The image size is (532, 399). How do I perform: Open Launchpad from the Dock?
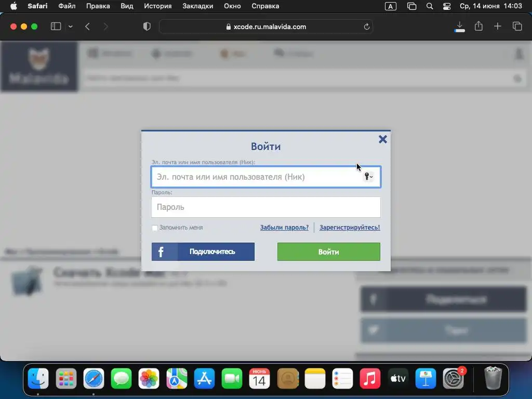pos(66,378)
